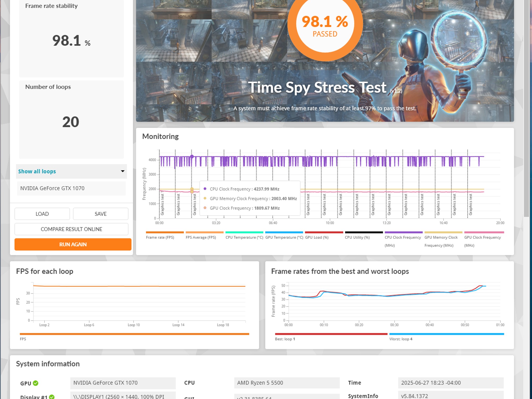Select the NVIDIA GeForce GTX 1070 field in left panel
Viewport: 532px width, 399px height.
tap(71, 188)
